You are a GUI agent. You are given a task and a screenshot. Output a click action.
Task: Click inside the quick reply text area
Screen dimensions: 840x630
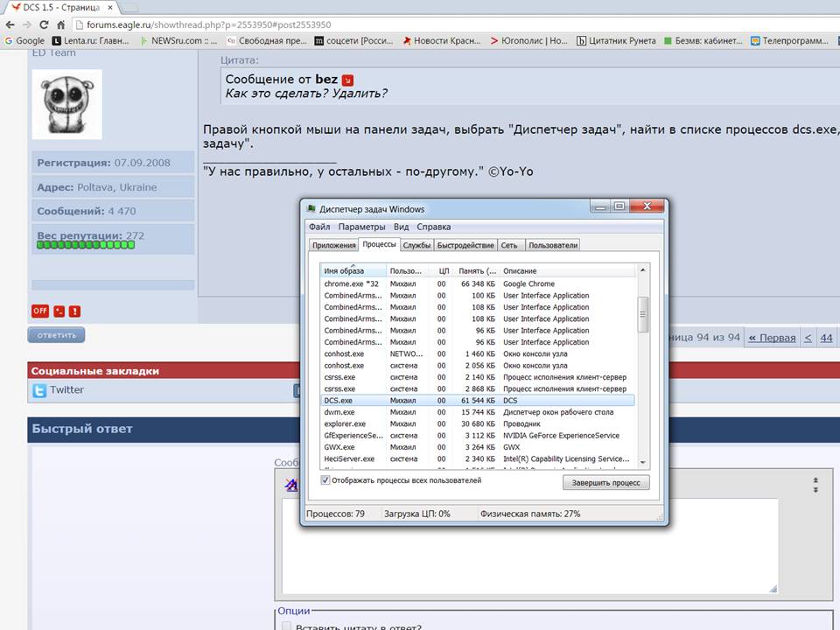(x=529, y=546)
